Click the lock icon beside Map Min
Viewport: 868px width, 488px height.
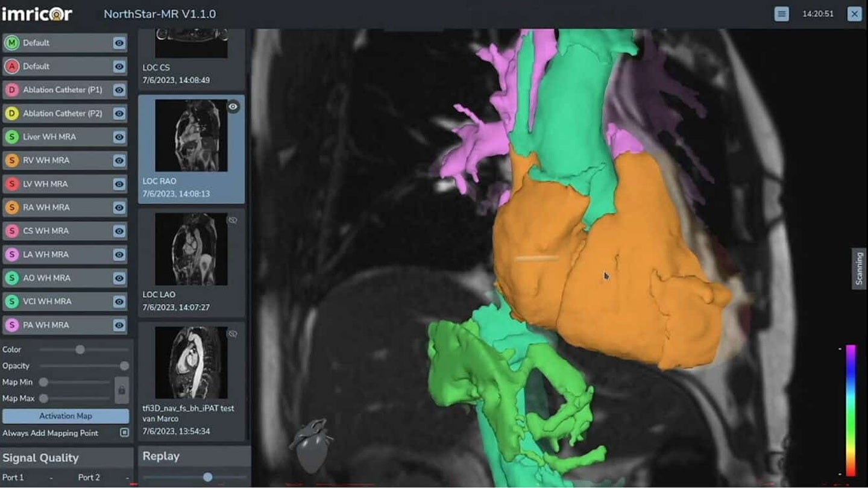[121, 390]
